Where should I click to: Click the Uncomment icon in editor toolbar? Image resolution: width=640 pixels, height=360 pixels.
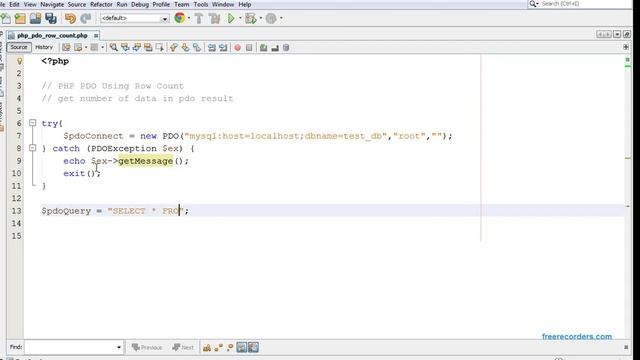coord(275,48)
